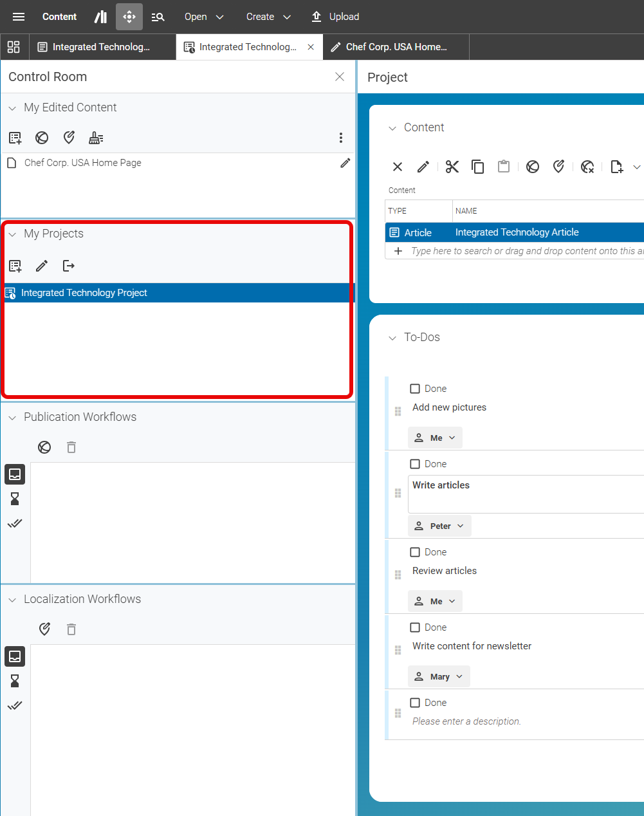Select Integrated Technology Project in My Projects

84,293
